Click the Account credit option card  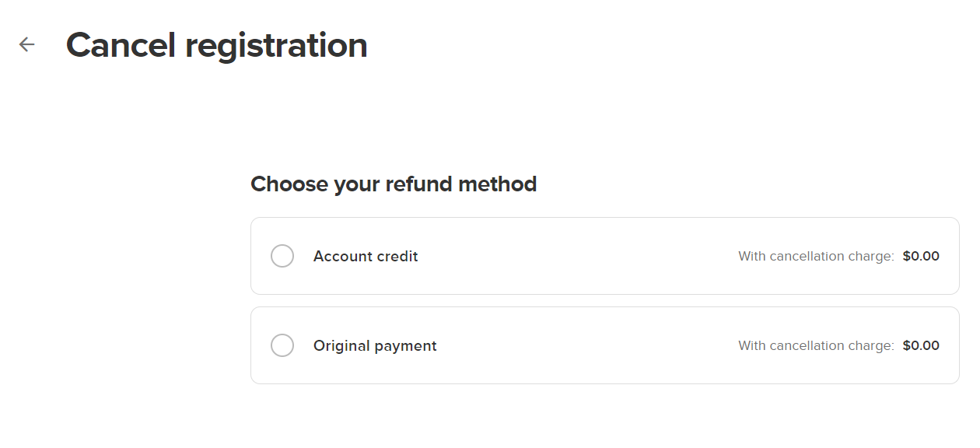[605, 256]
